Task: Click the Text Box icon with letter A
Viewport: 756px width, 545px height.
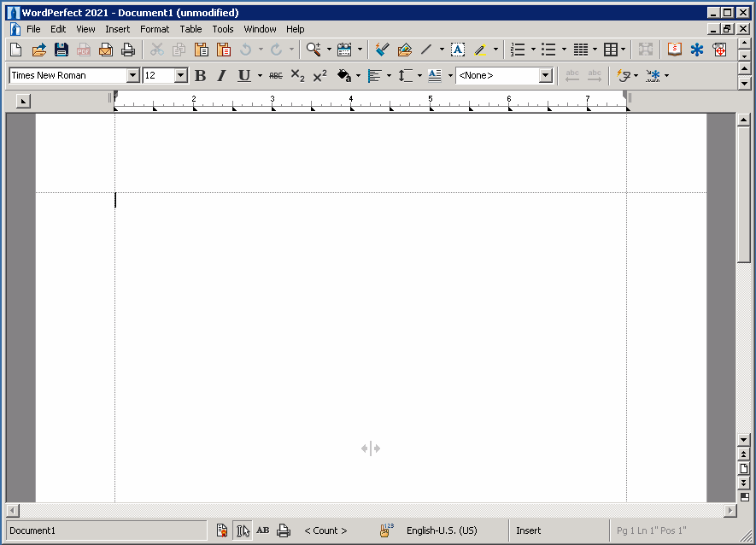Action: [x=458, y=50]
